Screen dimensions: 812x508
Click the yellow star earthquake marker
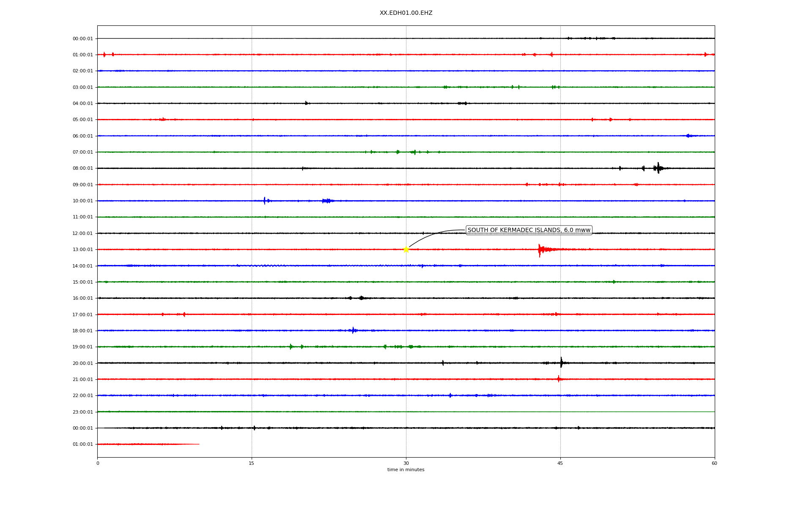tap(406, 249)
